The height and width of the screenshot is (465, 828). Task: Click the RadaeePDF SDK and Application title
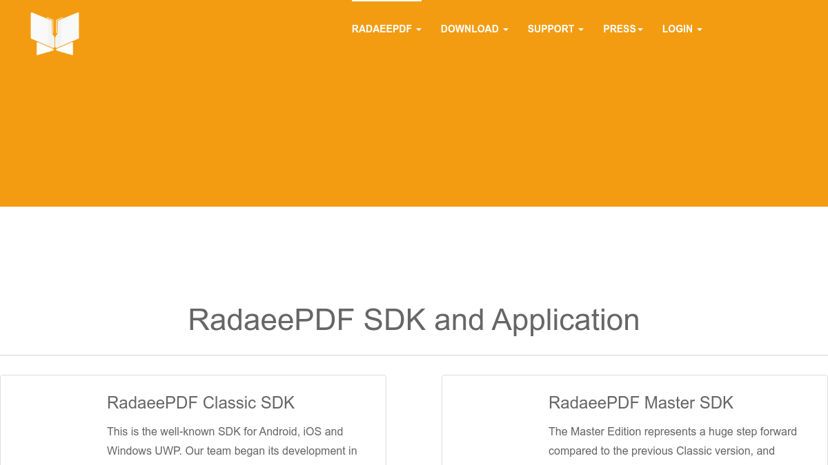[x=414, y=320]
